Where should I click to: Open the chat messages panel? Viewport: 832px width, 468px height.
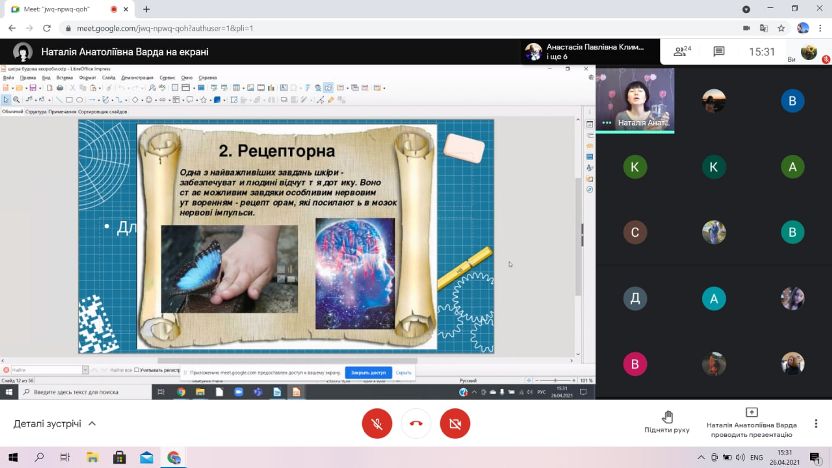click(718, 51)
